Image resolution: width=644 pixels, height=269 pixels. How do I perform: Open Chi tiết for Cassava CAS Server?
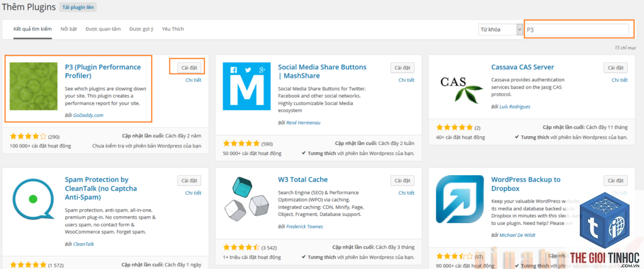click(x=619, y=80)
